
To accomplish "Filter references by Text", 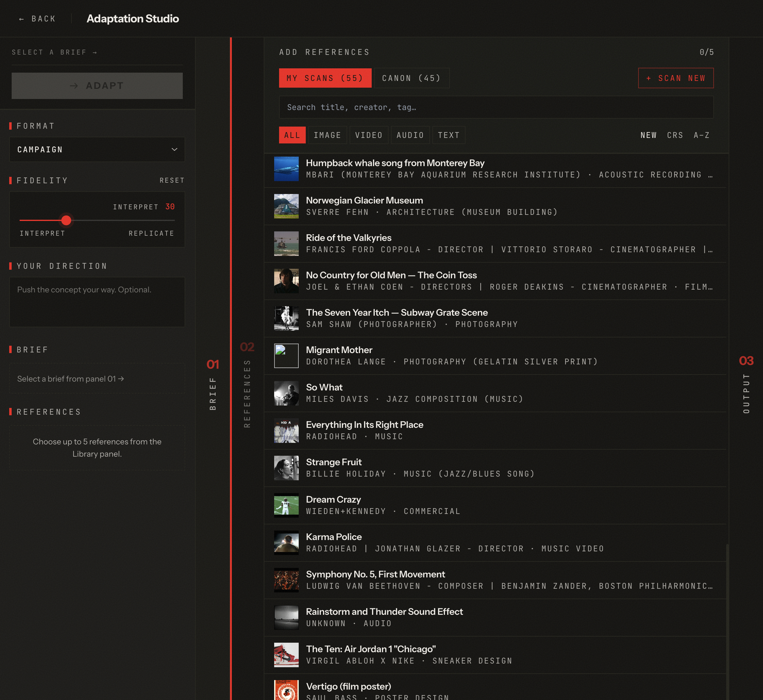I will tap(449, 135).
